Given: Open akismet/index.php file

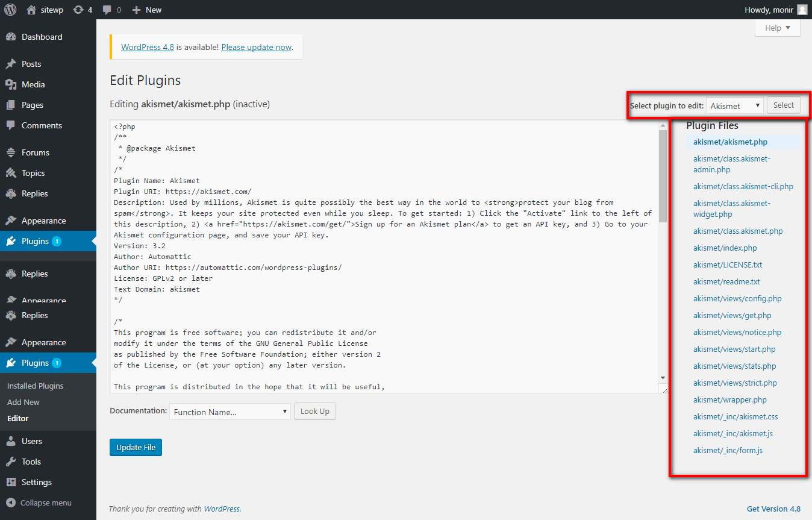Looking at the screenshot, I should 725,248.
